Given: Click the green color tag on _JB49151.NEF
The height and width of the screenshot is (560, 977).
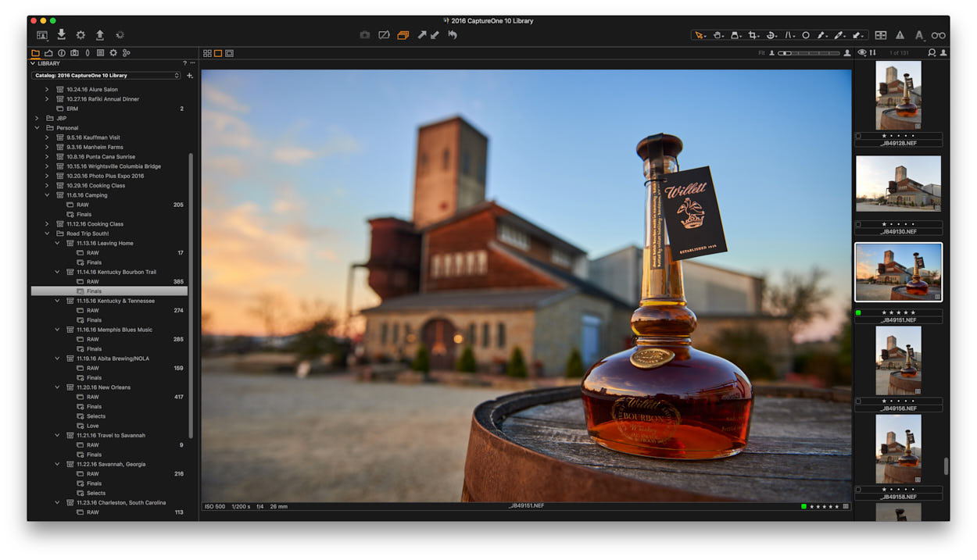Looking at the screenshot, I should coord(858,312).
